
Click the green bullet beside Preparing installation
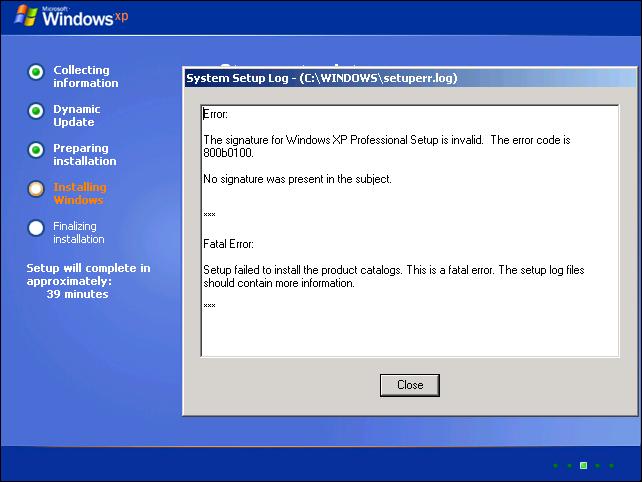[36, 150]
